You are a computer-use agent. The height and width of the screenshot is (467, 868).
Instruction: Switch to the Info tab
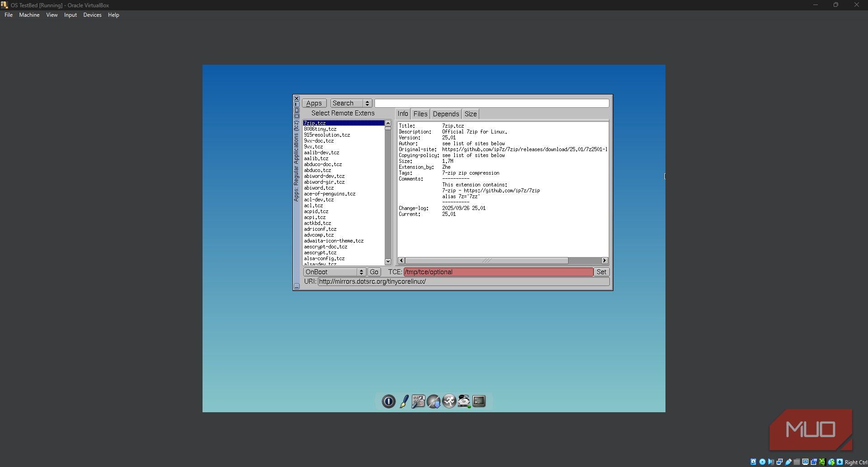tap(403, 114)
